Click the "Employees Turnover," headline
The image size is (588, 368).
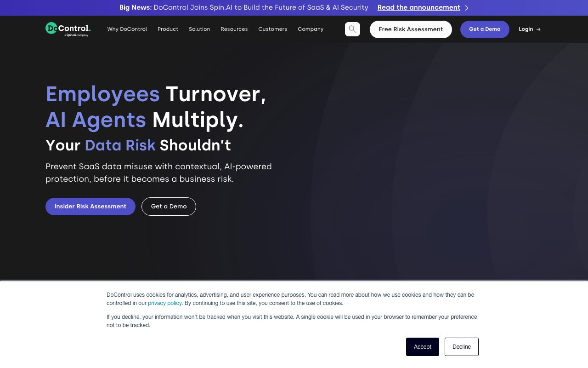(156, 94)
